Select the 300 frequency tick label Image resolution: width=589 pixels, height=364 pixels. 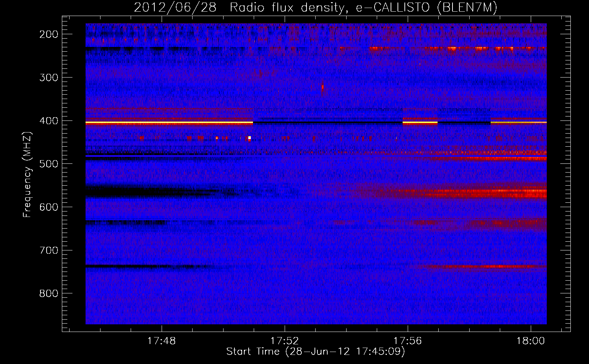[49, 78]
